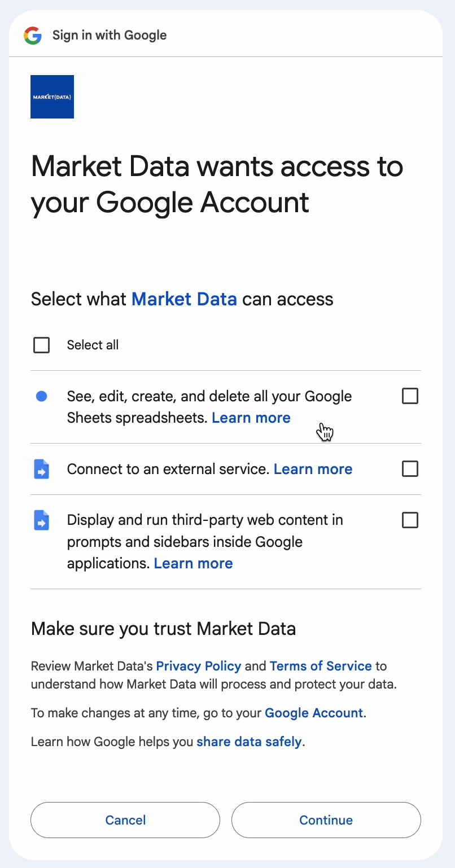Open Learn more about web content
Viewport: 455px width, 868px height.
(193, 563)
